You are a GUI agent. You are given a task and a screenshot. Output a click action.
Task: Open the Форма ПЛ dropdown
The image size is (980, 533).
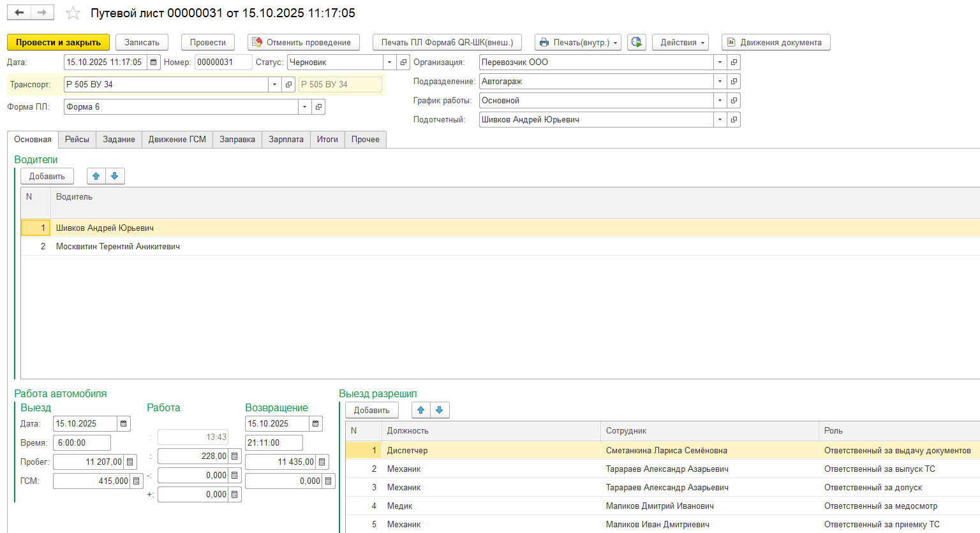[x=304, y=107]
